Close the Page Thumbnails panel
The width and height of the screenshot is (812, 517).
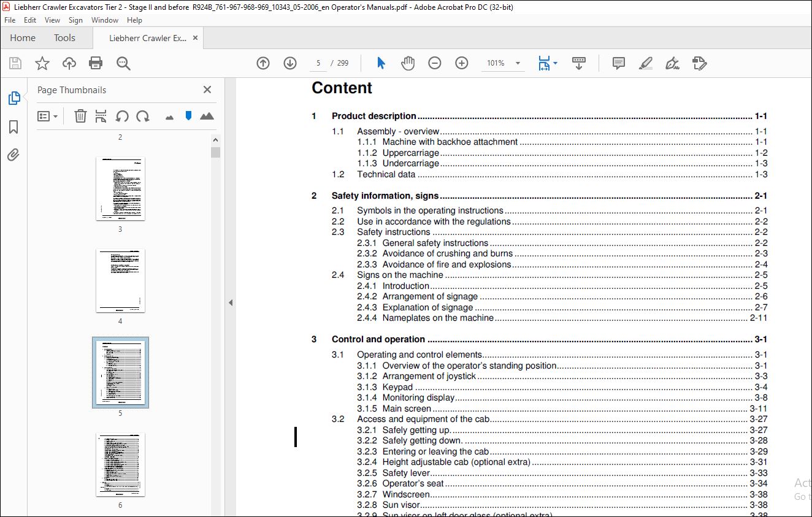207,90
